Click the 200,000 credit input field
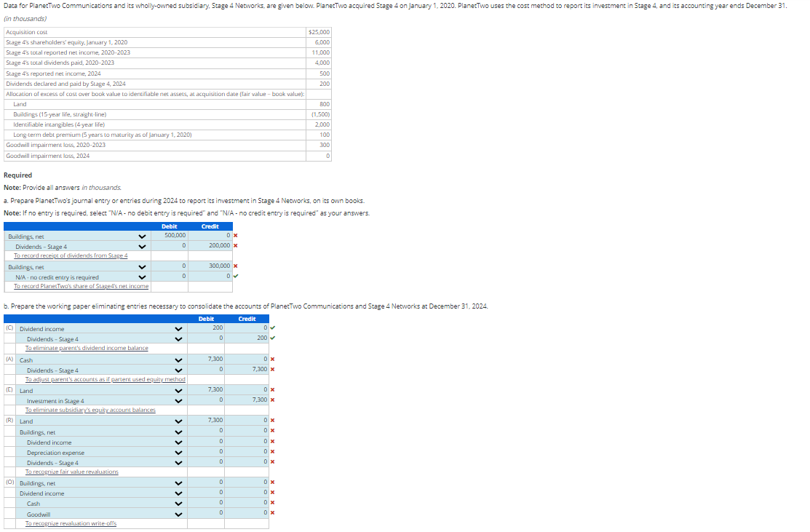This screenshot has width=810, height=532. pos(210,246)
